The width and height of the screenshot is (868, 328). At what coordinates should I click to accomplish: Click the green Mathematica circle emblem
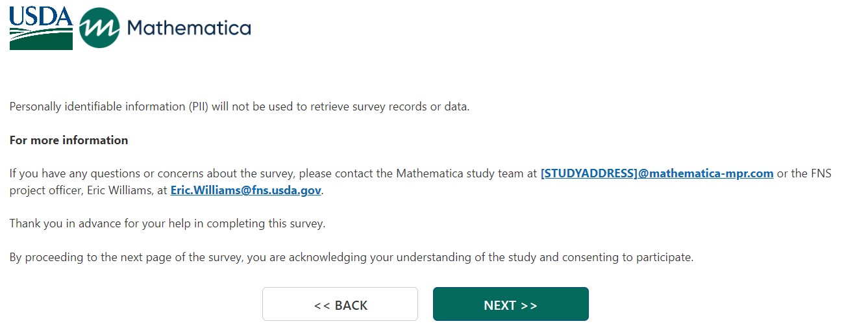(99, 28)
